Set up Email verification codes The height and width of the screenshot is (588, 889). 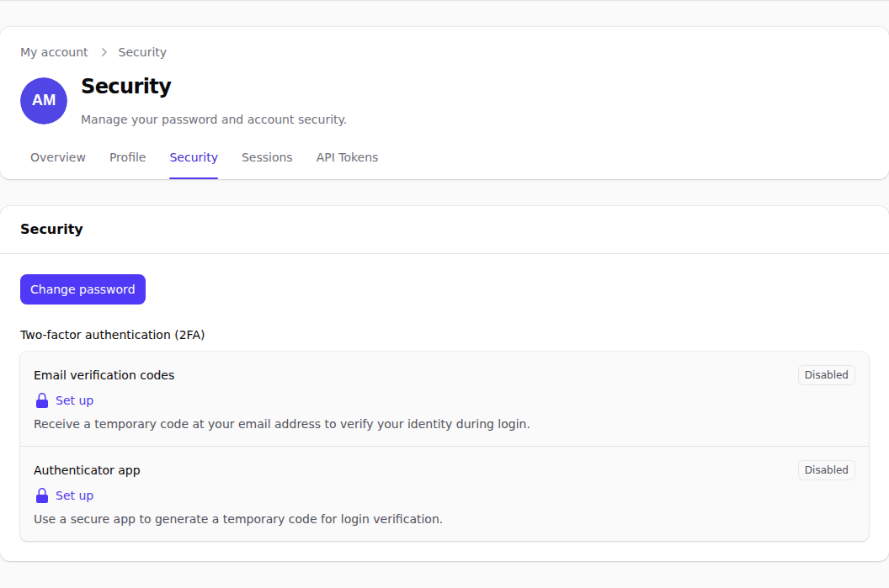tap(74, 400)
